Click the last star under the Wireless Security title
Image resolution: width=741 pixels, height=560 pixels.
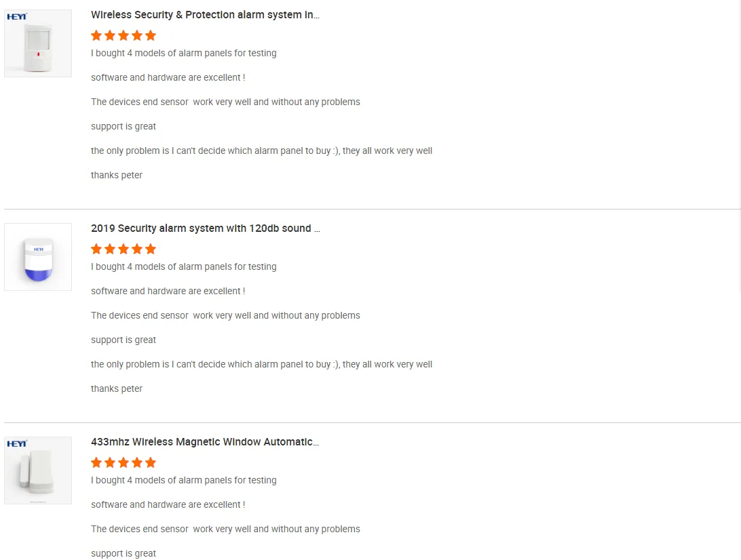151,35
